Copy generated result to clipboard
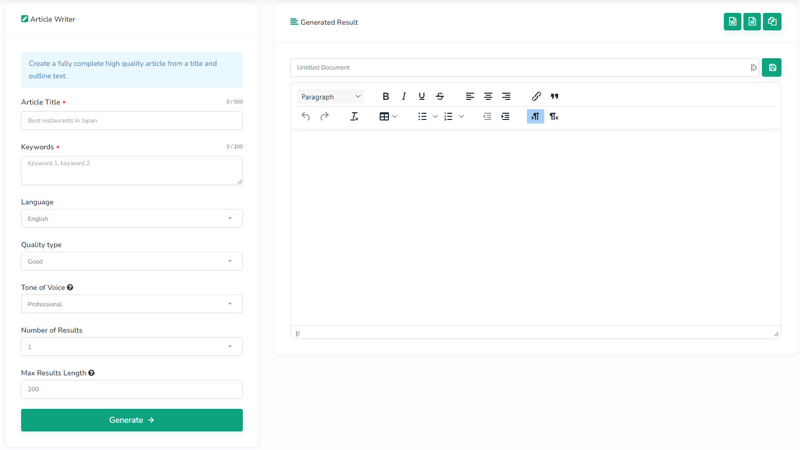Viewport: 800px width, 450px height. (772, 21)
